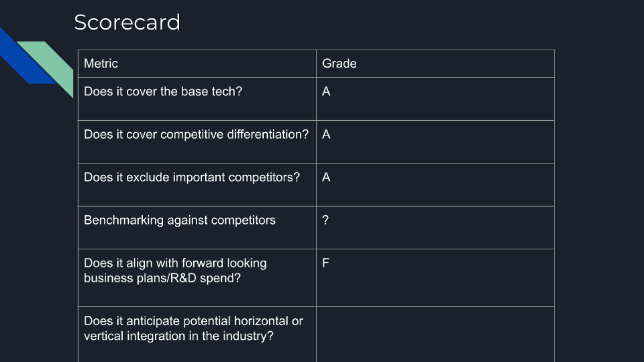
Task: Click the competitive differentiation metric cell
Action: [x=197, y=142]
